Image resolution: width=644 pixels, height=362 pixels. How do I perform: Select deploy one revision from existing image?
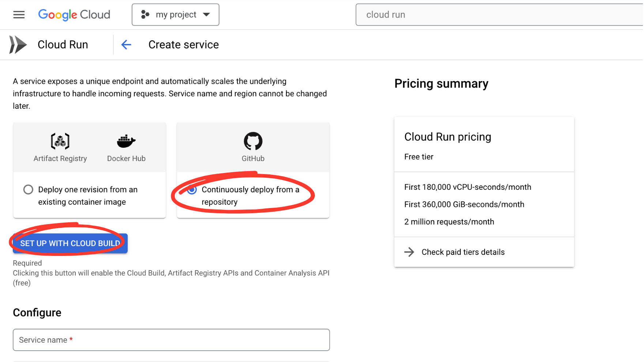[28, 189]
